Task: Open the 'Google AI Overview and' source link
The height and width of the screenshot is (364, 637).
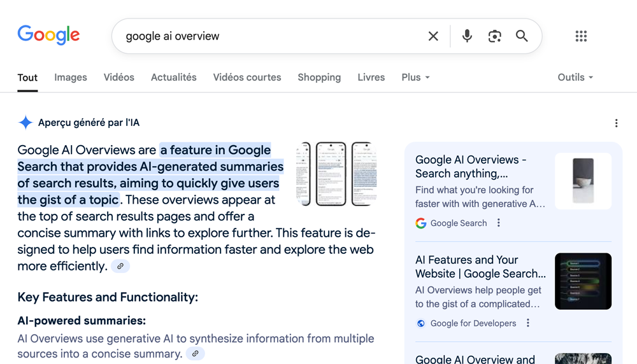Action: pos(475,359)
